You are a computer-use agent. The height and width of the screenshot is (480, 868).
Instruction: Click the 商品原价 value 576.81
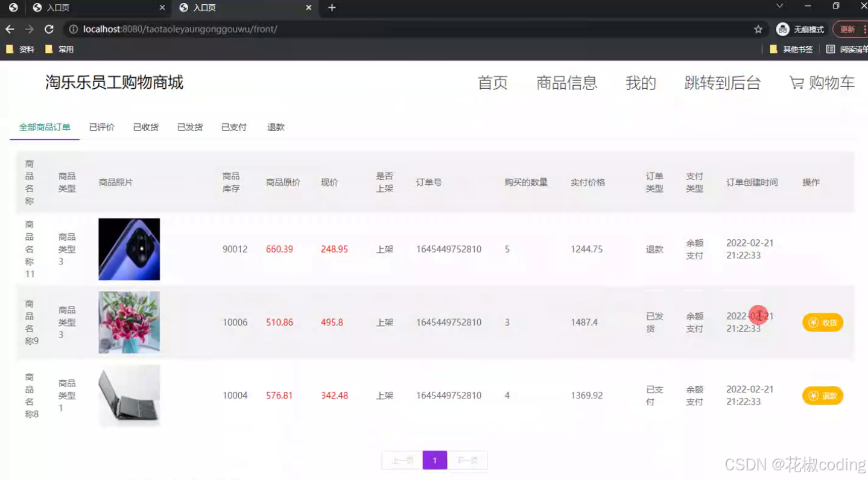point(279,395)
